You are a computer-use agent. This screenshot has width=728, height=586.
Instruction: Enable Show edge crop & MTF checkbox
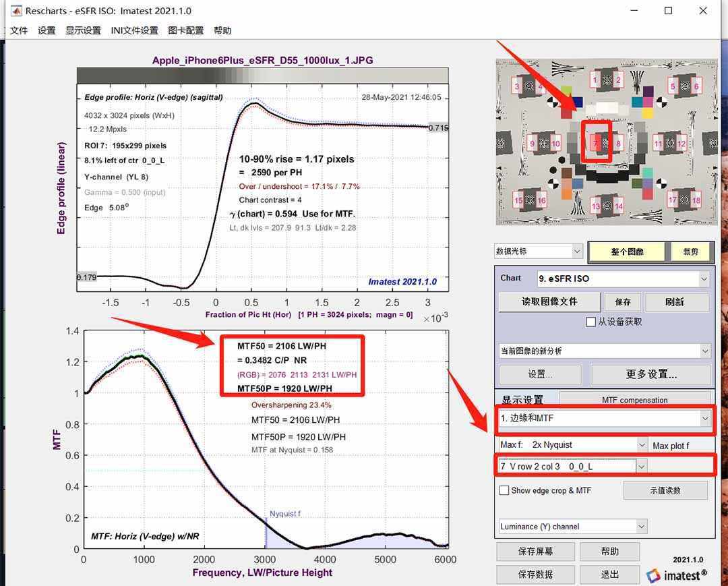[x=504, y=490]
